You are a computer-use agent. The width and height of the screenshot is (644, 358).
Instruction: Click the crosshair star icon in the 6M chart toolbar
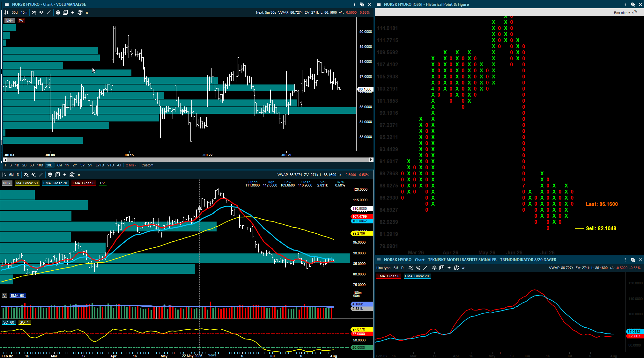tap(65, 175)
